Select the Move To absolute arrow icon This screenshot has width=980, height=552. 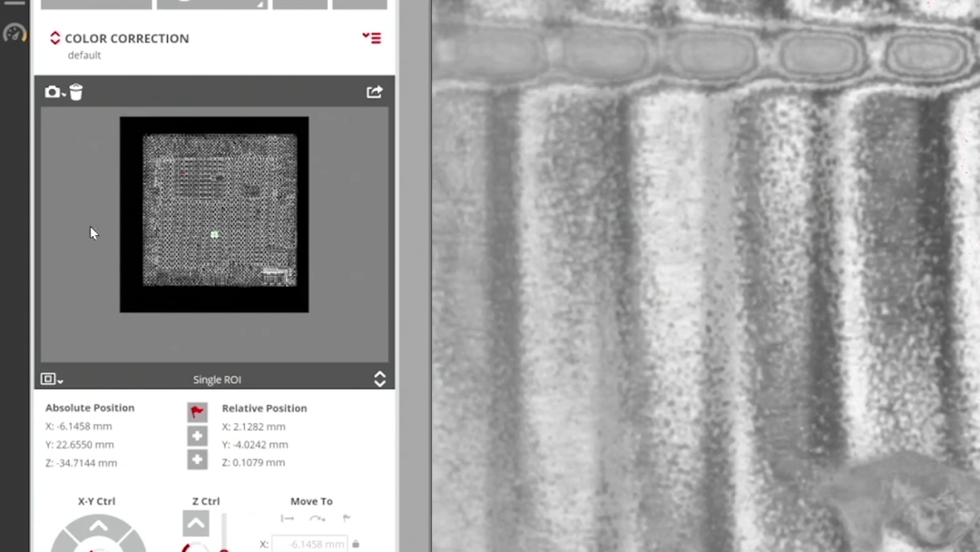[288, 518]
